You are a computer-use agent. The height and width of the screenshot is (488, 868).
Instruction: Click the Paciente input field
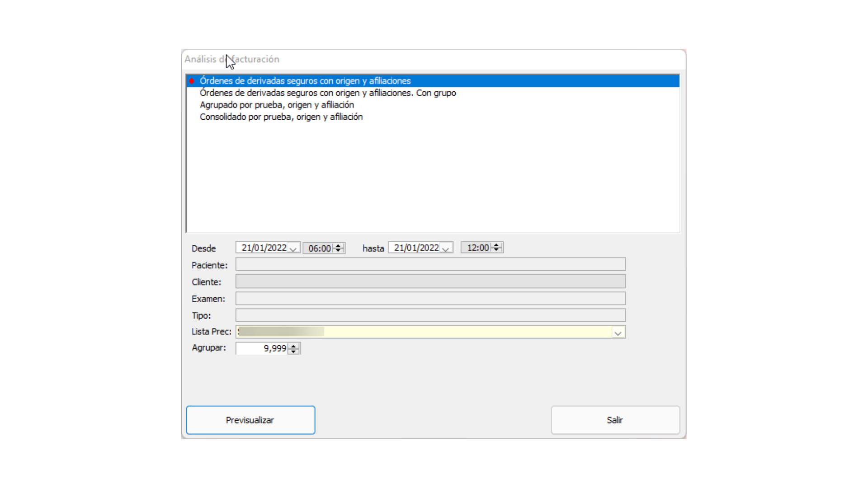(430, 264)
